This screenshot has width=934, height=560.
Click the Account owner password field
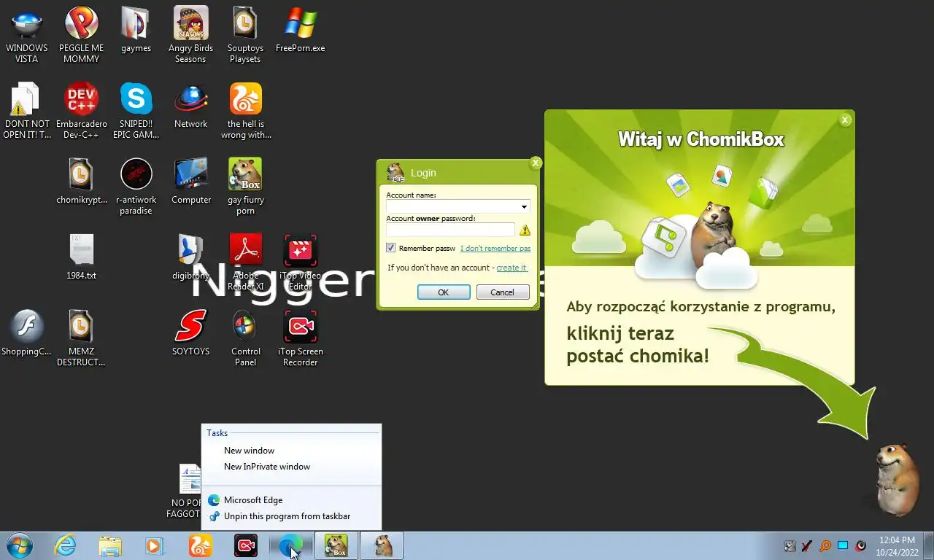click(450, 230)
